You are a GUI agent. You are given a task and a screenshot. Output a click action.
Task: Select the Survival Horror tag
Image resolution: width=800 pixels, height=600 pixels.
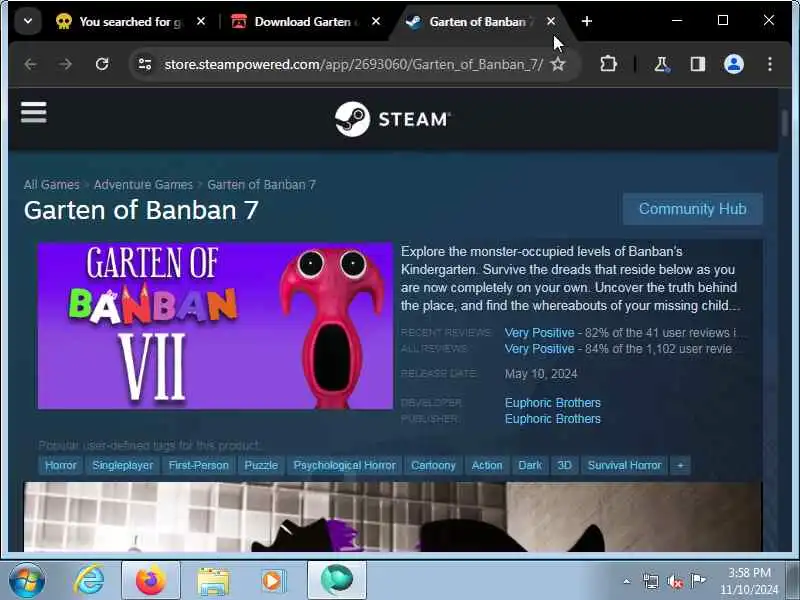[x=624, y=465]
